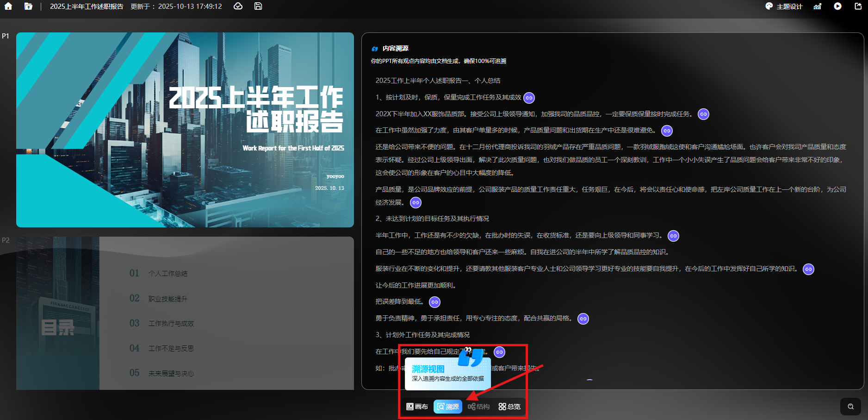Go to the home page icon
Screen dimensions: 868x420
(8, 6)
